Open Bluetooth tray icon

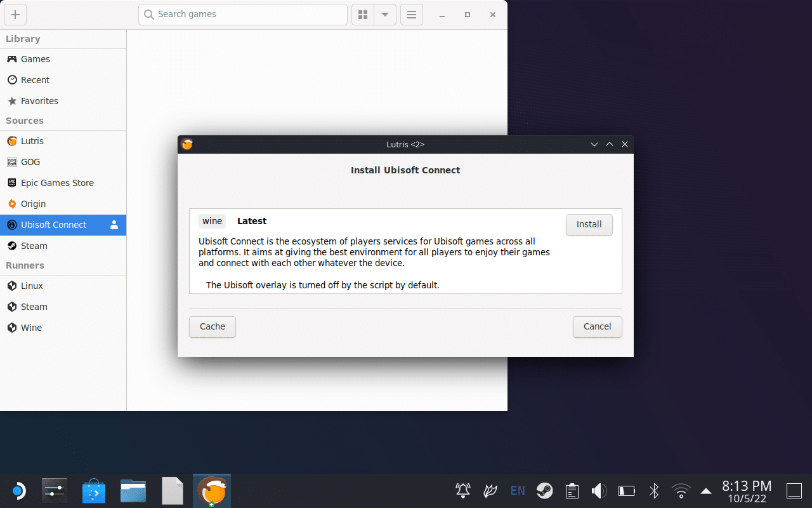click(x=654, y=491)
